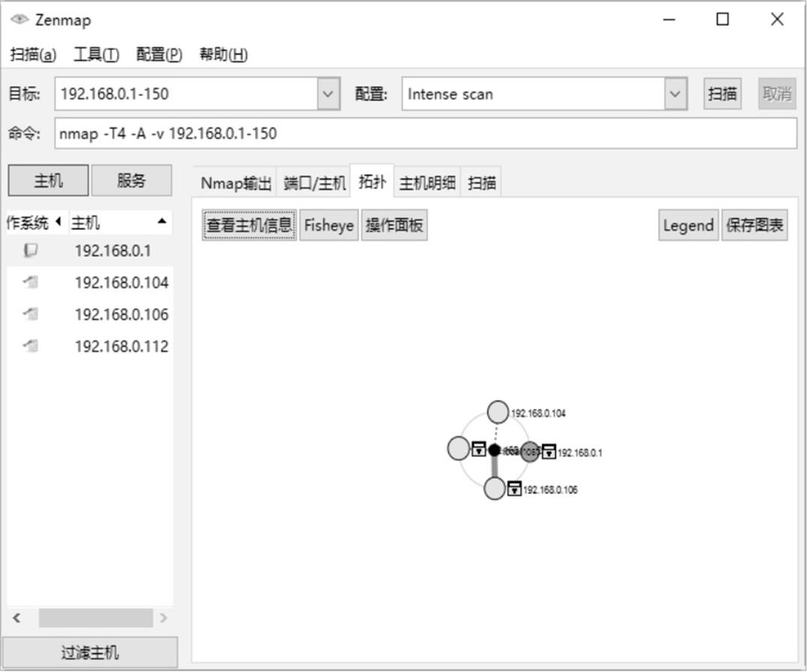This screenshot has width=807, height=672.
Task: Click the OS icon for host 192.168.0.104
Action: click(x=30, y=283)
